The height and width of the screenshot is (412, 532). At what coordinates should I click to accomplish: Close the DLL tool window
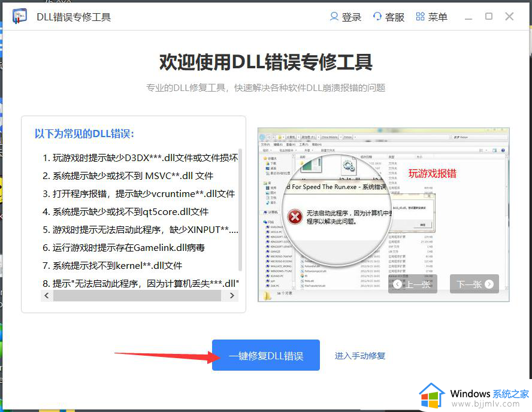[509, 16]
